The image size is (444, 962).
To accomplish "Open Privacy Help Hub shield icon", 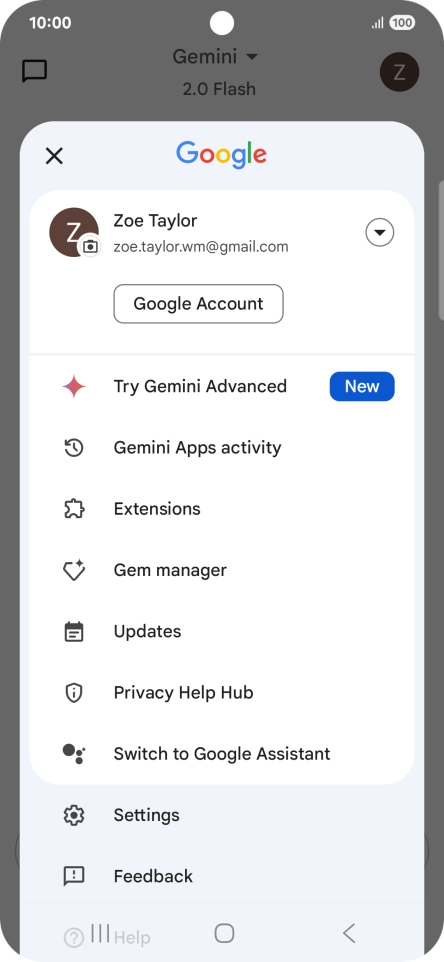I will [x=74, y=693].
